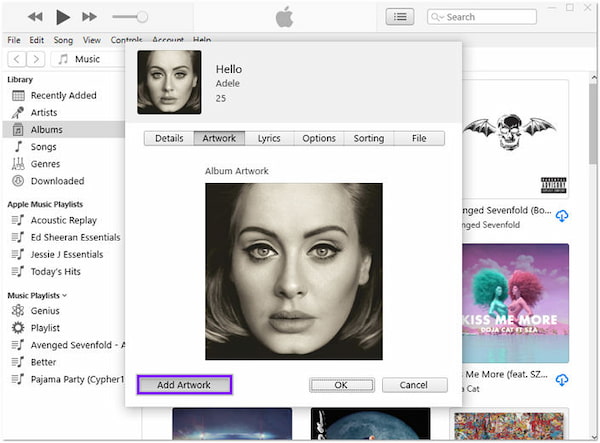
Task: Click Ed Sheeran Essentials playlist icon
Action: 18,237
